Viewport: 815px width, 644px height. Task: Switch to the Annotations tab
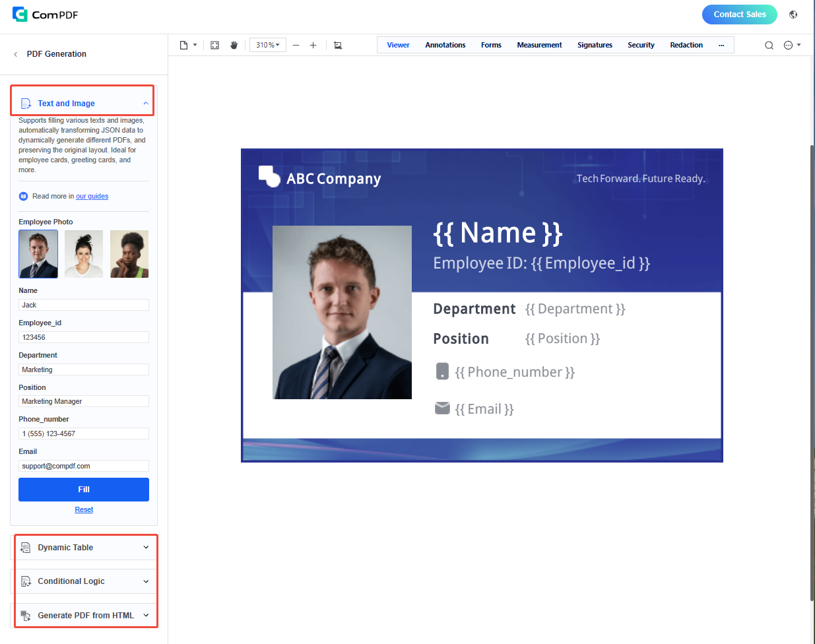tap(445, 45)
